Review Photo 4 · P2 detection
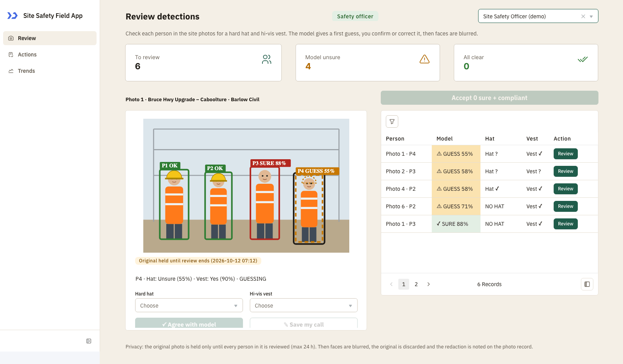Screen dimensions: 623x364 click(x=566, y=189)
